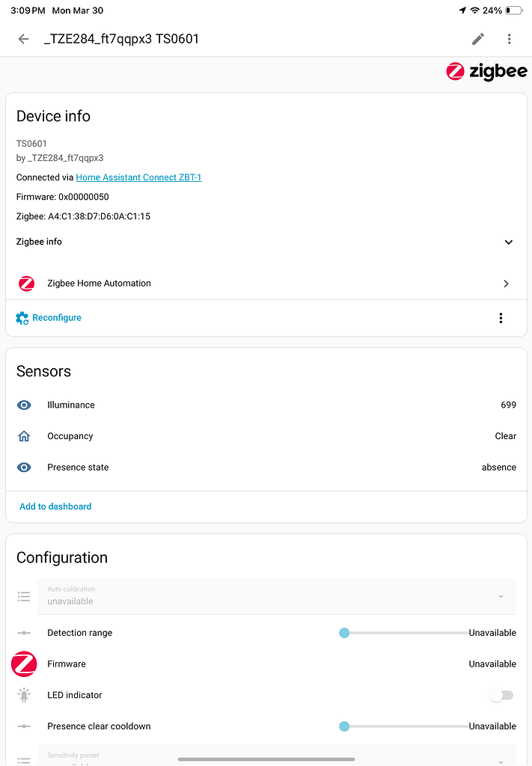Click the Zigbee Home Automation logo icon
The width and height of the screenshot is (532, 766).
point(26,284)
